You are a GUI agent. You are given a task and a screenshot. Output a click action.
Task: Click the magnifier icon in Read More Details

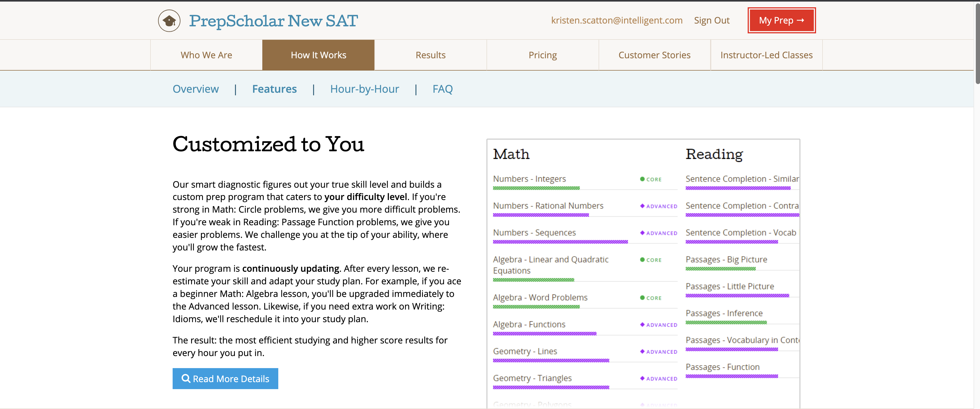click(x=186, y=378)
